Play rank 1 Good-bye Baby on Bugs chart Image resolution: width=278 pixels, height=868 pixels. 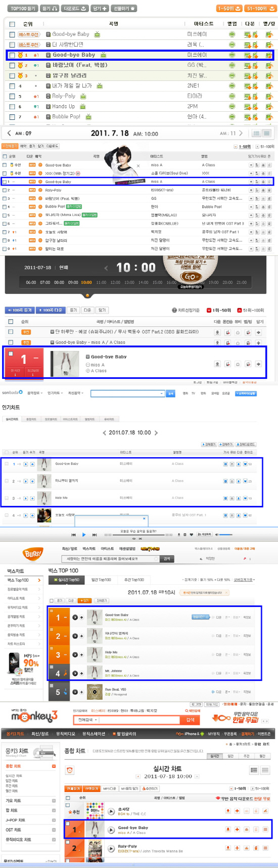(75, 617)
